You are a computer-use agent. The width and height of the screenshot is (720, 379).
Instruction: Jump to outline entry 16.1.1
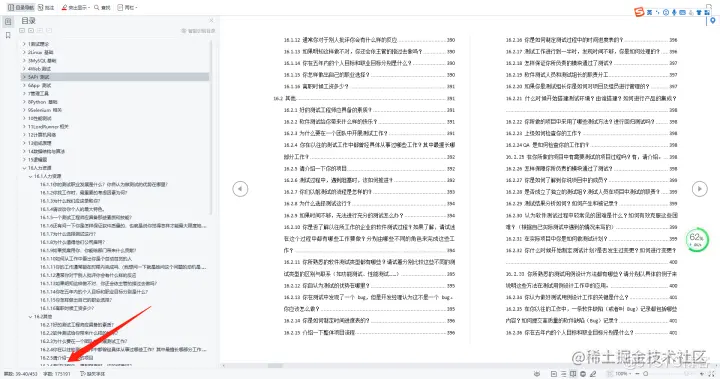(104, 185)
